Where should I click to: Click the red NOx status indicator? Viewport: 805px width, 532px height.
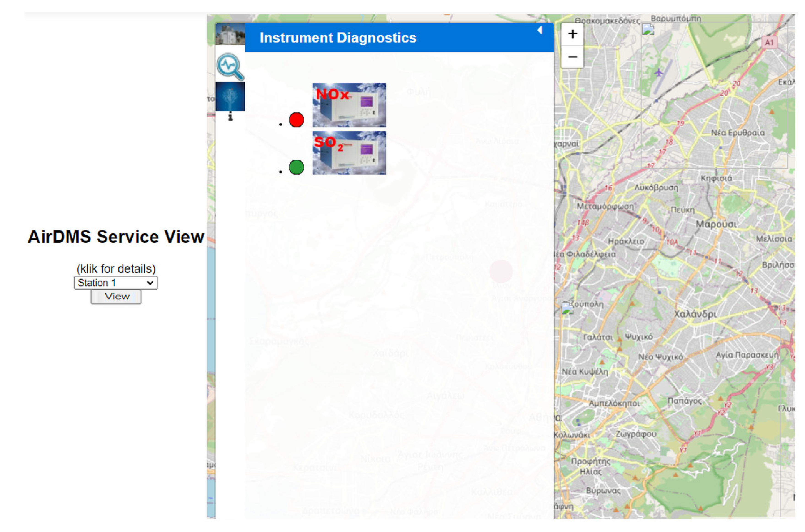coord(296,120)
